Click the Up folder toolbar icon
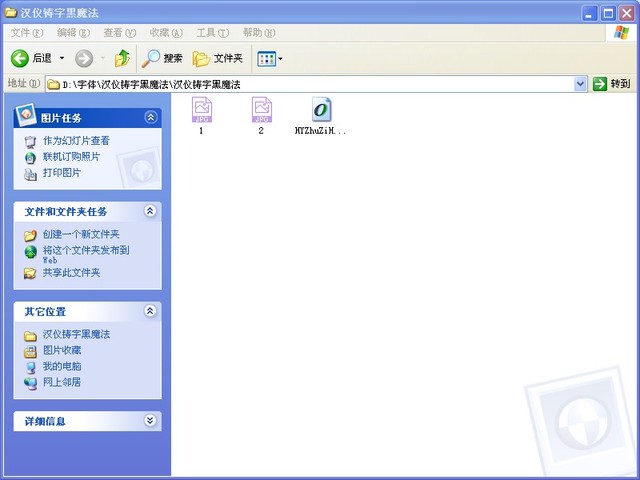640x480 pixels. [122, 58]
